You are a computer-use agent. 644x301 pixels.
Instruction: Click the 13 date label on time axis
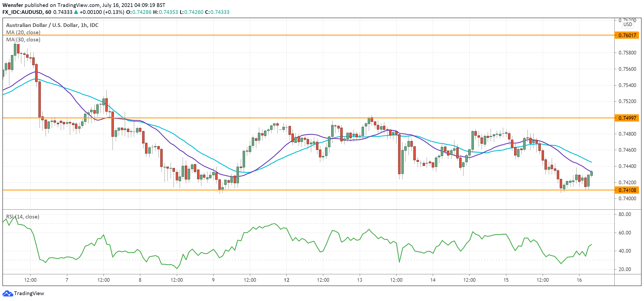[x=359, y=280]
